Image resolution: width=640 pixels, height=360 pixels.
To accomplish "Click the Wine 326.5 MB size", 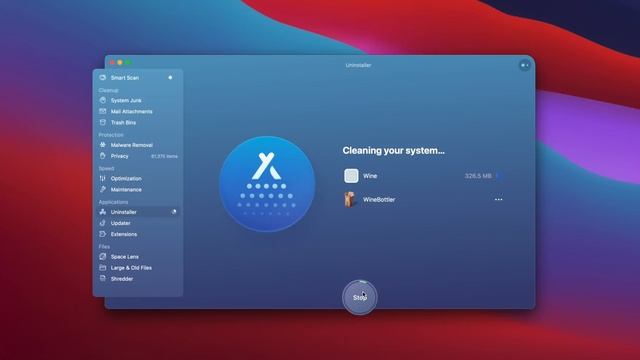I will coord(478,176).
